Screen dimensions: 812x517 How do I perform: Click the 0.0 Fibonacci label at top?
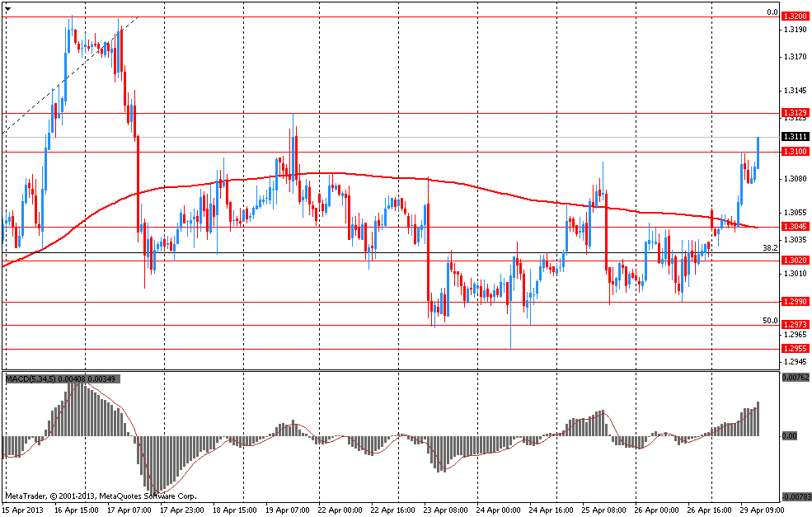[x=772, y=12]
